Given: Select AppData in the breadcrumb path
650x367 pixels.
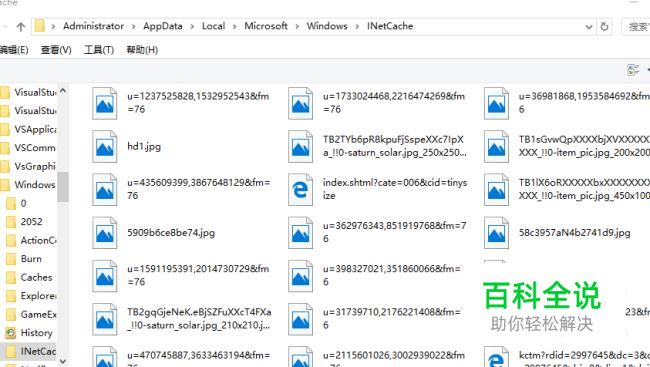Looking at the screenshot, I should pyautogui.click(x=163, y=26).
